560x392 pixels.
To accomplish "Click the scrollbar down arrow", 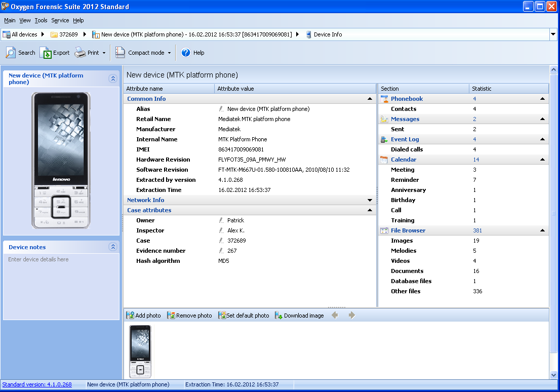I will click(553, 375).
